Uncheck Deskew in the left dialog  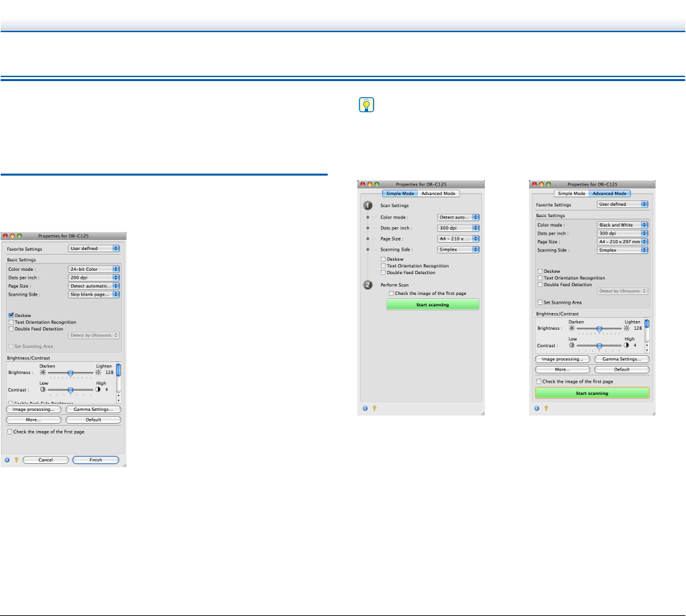click(11, 315)
